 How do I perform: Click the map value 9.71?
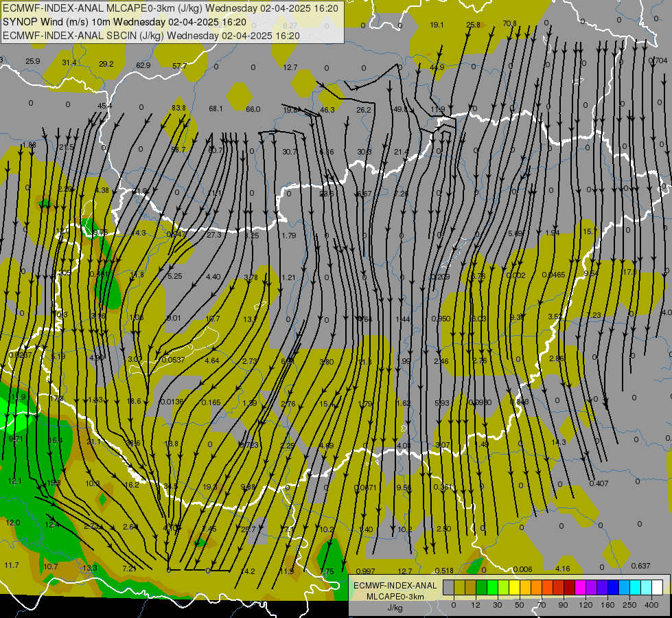click(x=15, y=438)
